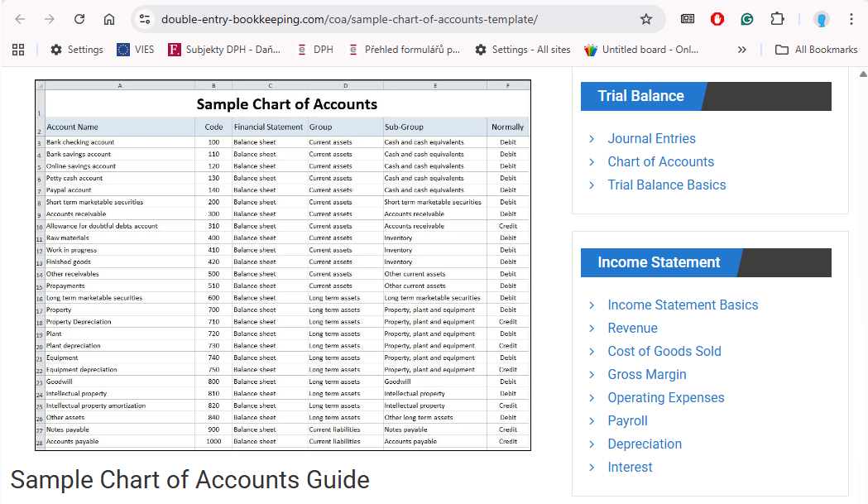Click the chevron beside Chart of Accounts

pyautogui.click(x=592, y=162)
